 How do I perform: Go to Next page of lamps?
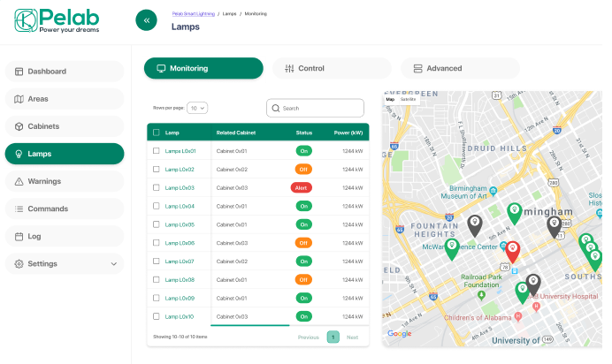click(352, 337)
